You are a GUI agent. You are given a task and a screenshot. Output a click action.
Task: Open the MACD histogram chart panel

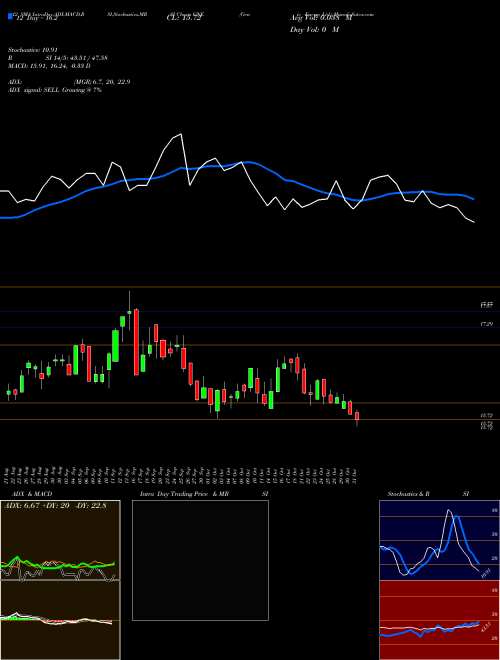pyautogui.click(x=60, y=620)
